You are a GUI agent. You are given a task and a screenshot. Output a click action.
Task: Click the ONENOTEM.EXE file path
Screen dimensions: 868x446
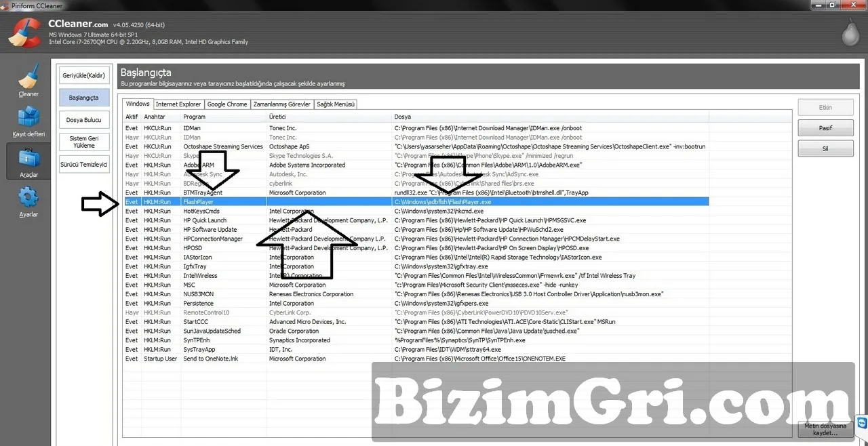coord(480,359)
